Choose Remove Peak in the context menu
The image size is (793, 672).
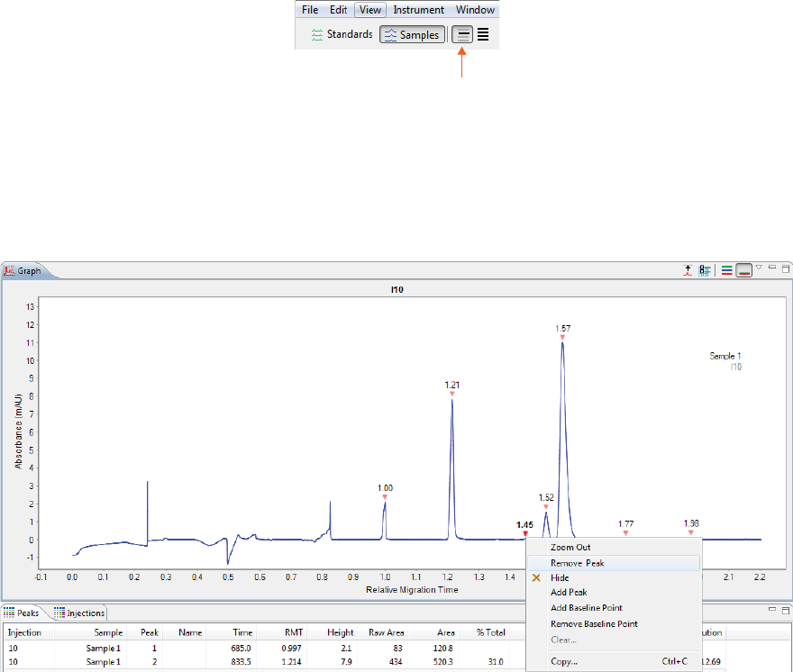point(613,563)
